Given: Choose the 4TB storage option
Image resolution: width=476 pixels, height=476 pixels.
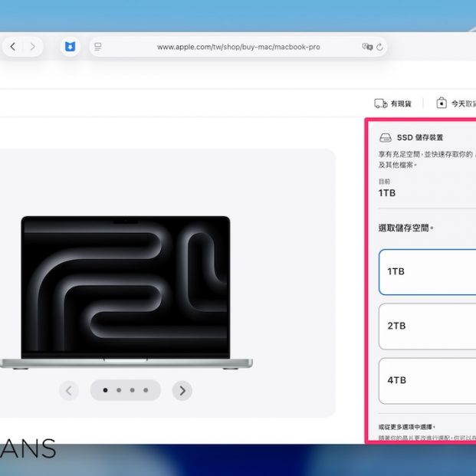Looking at the screenshot, I should [427, 380].
